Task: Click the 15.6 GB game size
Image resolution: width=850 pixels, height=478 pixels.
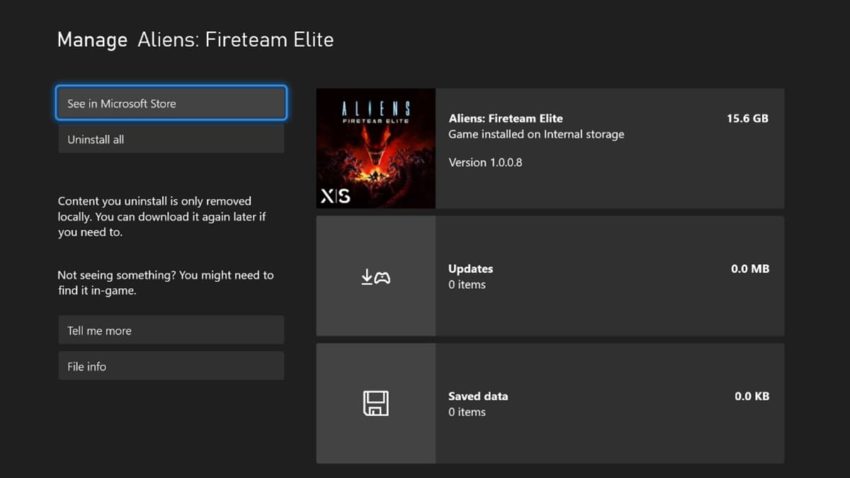Action: coord(747,118)
